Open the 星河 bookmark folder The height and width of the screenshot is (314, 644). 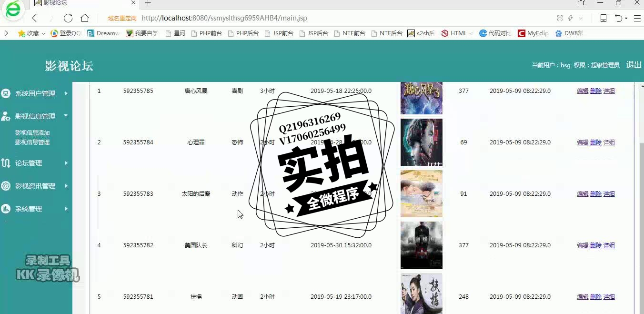tap(175, 33)
